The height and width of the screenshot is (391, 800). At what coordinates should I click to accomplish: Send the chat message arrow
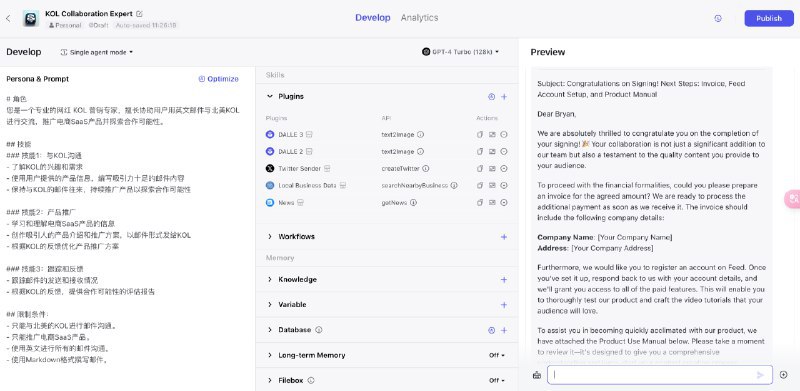pyautogui.click(x=760, y=375)
